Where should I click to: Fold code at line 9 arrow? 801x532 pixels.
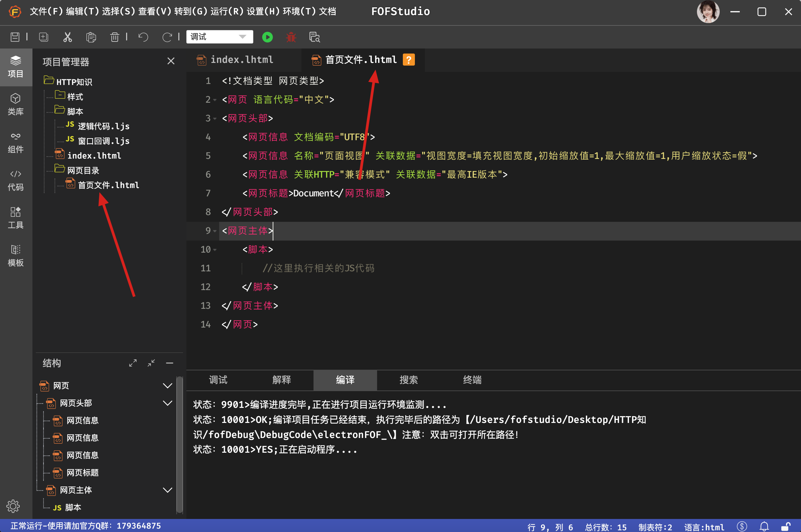tap(215, 231)
